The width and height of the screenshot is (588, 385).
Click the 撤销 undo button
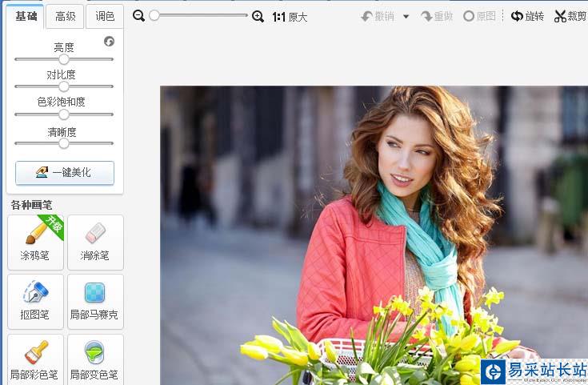(378, 16)
